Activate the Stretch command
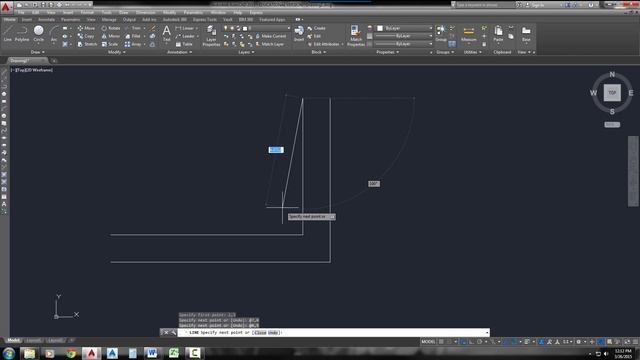The image size is (640, 360). [87, 44]
